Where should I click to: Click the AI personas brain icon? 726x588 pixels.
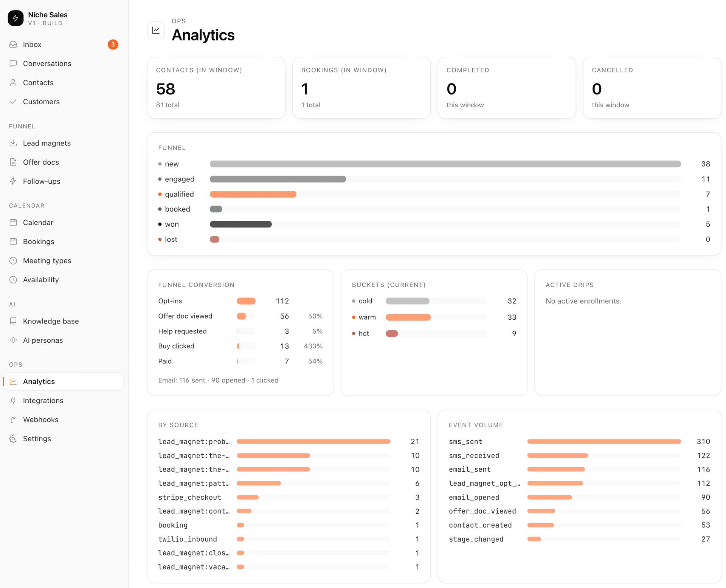[13, 340]
